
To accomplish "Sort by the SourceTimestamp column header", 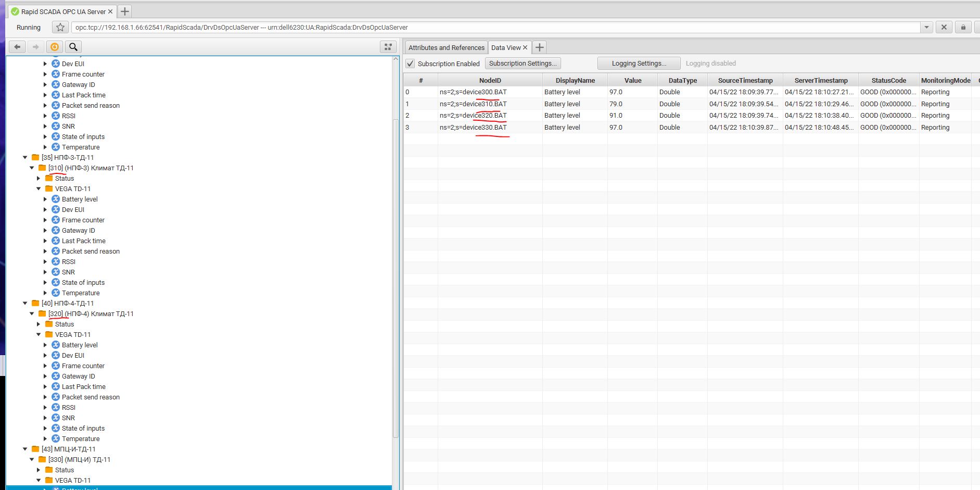I will tap(745, 80).
